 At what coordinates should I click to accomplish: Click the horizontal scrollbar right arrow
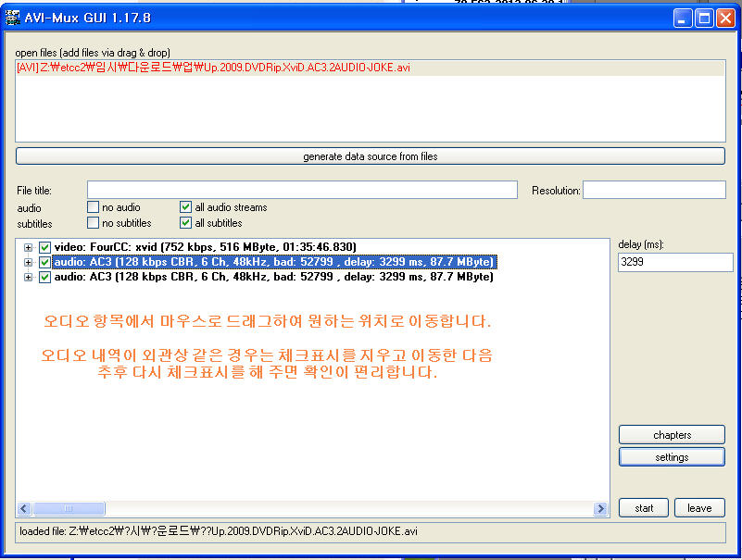[600, 508]
